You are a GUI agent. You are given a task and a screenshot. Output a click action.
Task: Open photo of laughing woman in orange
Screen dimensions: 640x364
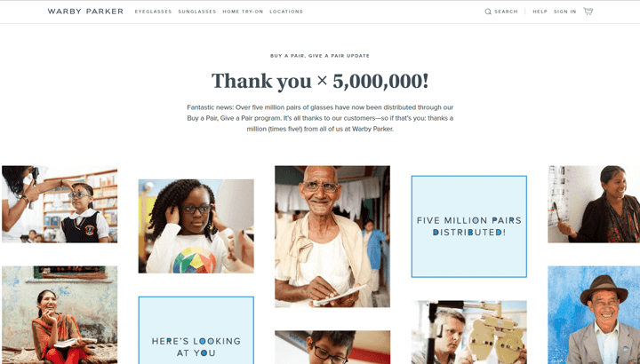60,315
